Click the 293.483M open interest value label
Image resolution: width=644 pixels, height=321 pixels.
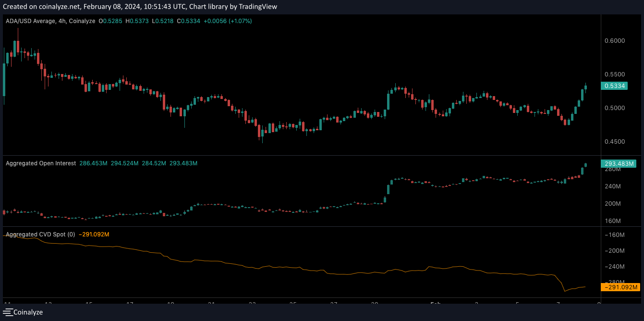[x=619, y=164]
